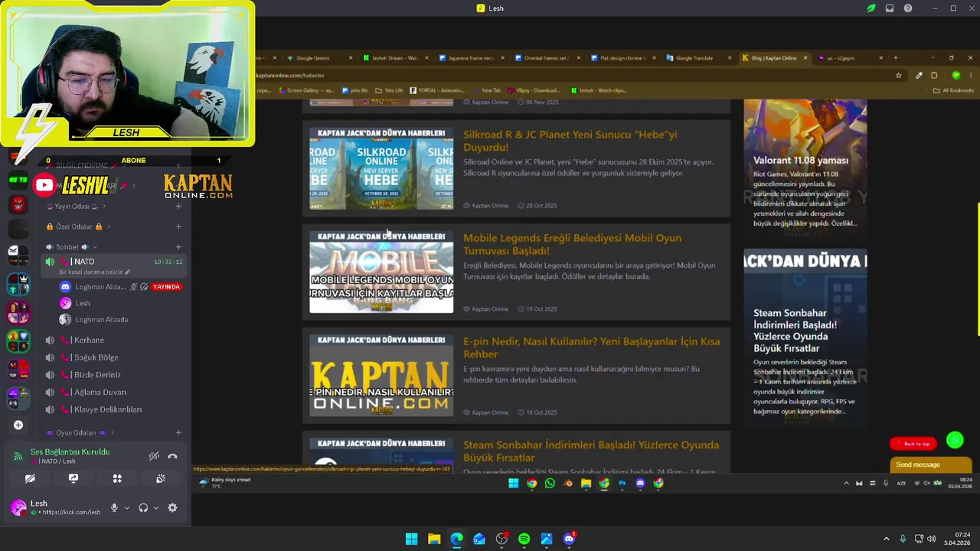Open the Windows Start menu
Screen dimensions: 980x551
click(411, 539)
